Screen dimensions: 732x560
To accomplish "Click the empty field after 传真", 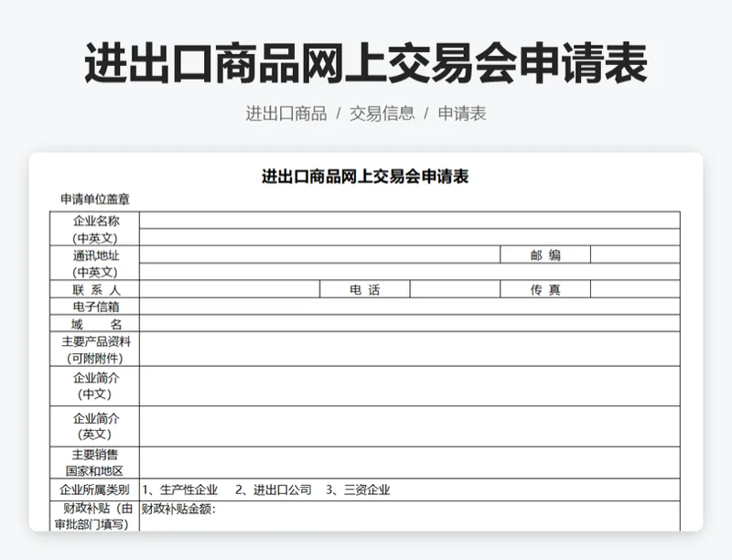I will coord(634,290).
